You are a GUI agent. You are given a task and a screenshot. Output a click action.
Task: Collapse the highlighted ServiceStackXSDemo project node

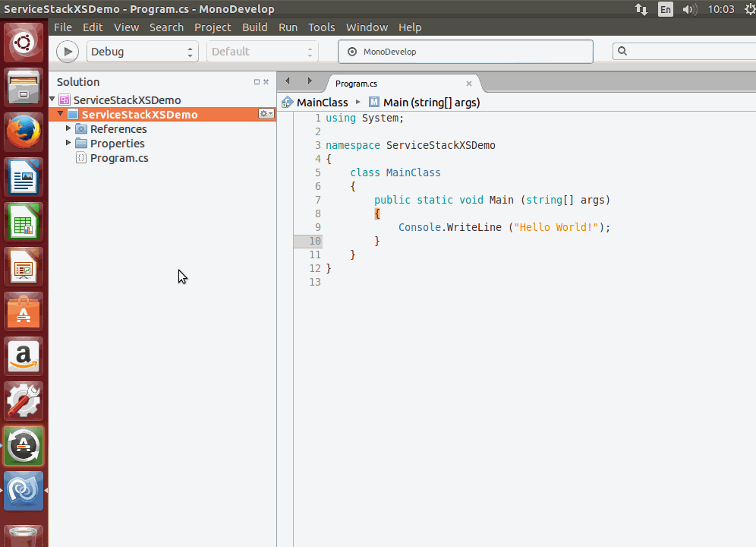(x=60, y=114)
